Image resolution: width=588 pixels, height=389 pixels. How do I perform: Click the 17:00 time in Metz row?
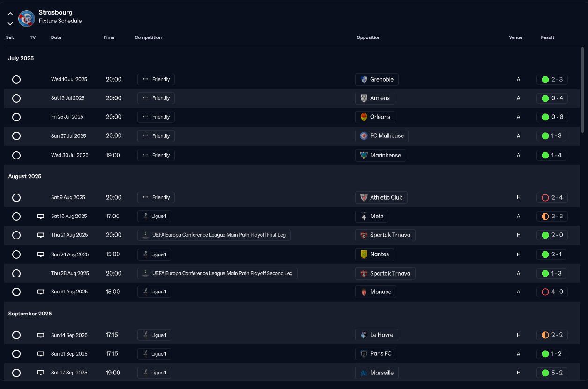pos(113,216)
